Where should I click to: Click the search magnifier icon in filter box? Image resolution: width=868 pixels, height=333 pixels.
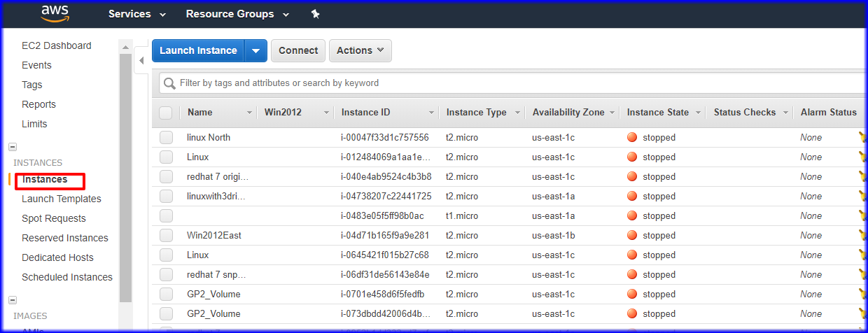(x=169, y=83)
